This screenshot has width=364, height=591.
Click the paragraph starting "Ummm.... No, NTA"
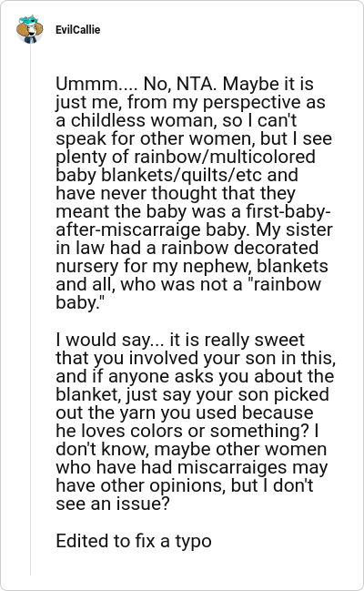(x=195, y=193)
